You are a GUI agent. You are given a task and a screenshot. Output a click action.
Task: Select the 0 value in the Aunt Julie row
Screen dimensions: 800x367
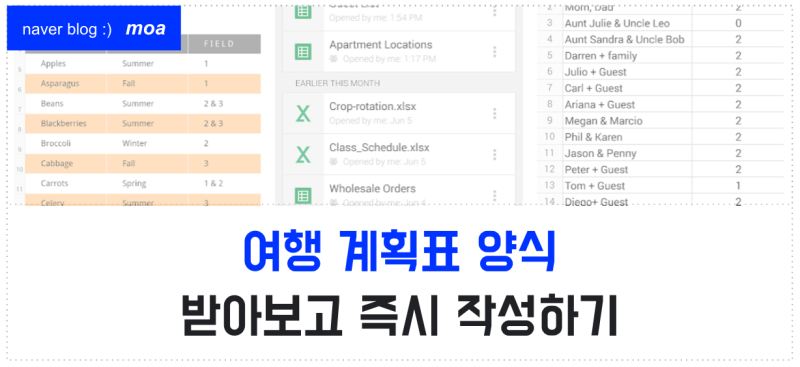tap(738, 23)
